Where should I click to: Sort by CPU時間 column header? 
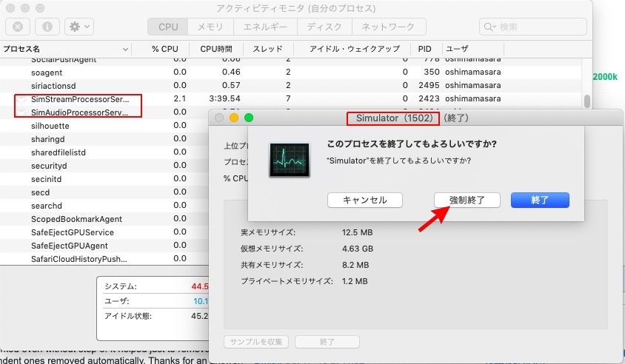point(216,49)
